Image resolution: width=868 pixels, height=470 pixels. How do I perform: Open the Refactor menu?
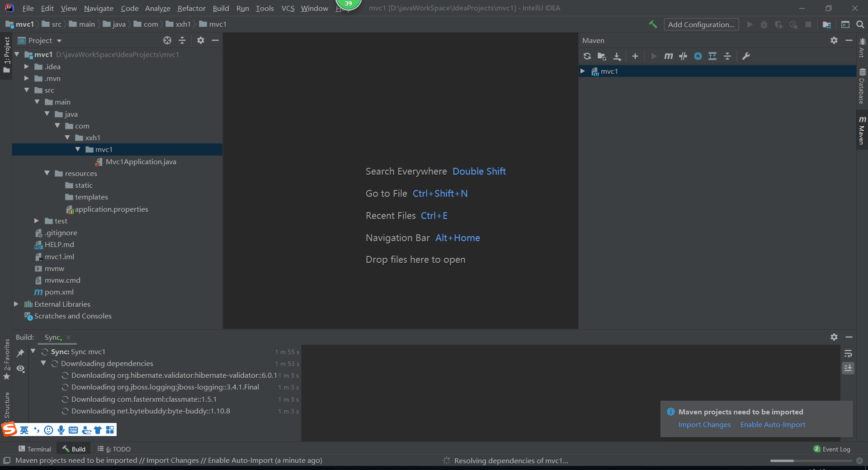click(191, 8)
